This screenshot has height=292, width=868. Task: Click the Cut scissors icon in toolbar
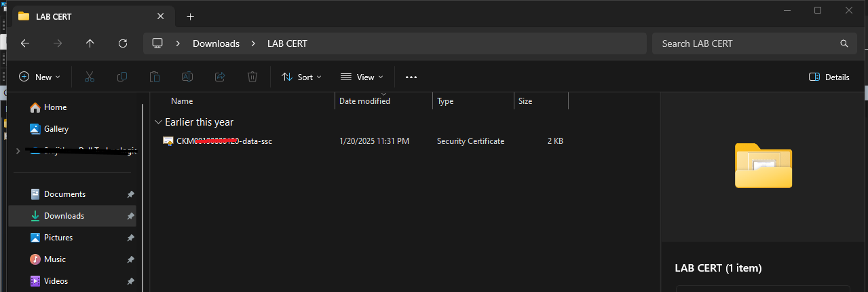pos(89,77)
